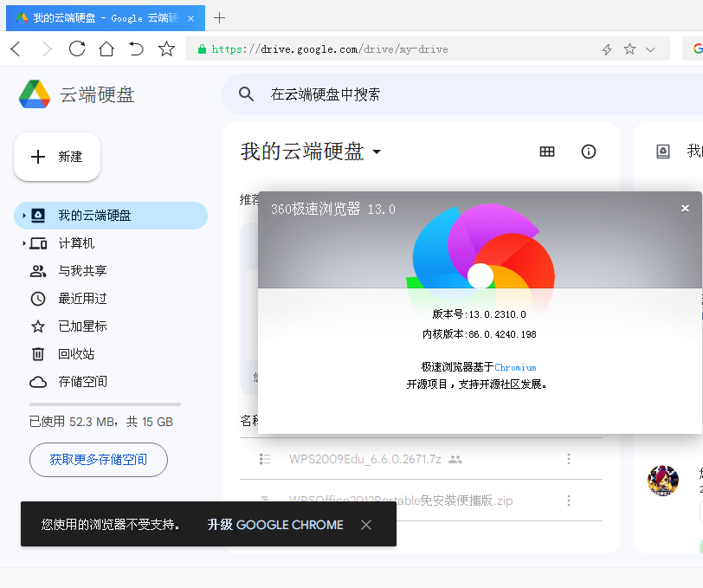Click kernel version text 内核版本:86.0.4240.198
Image resolution: width=703 pixels, height=588 pixels.
(480, 334)
